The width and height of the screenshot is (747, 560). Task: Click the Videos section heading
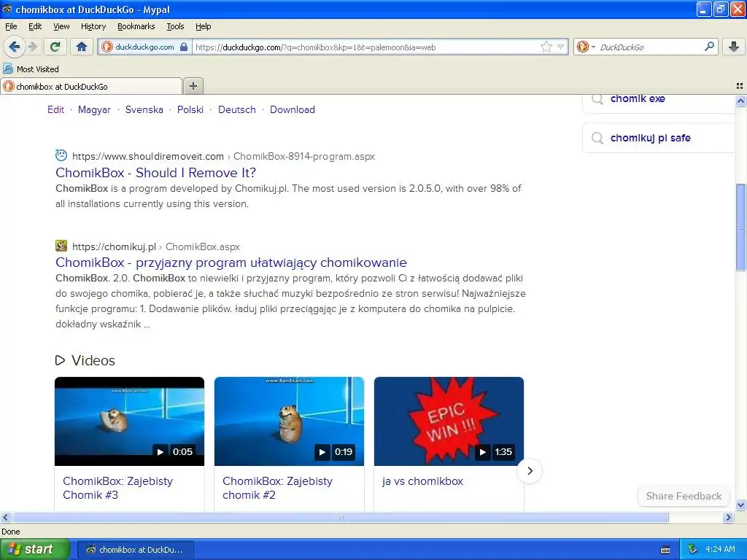pos(93,360)
